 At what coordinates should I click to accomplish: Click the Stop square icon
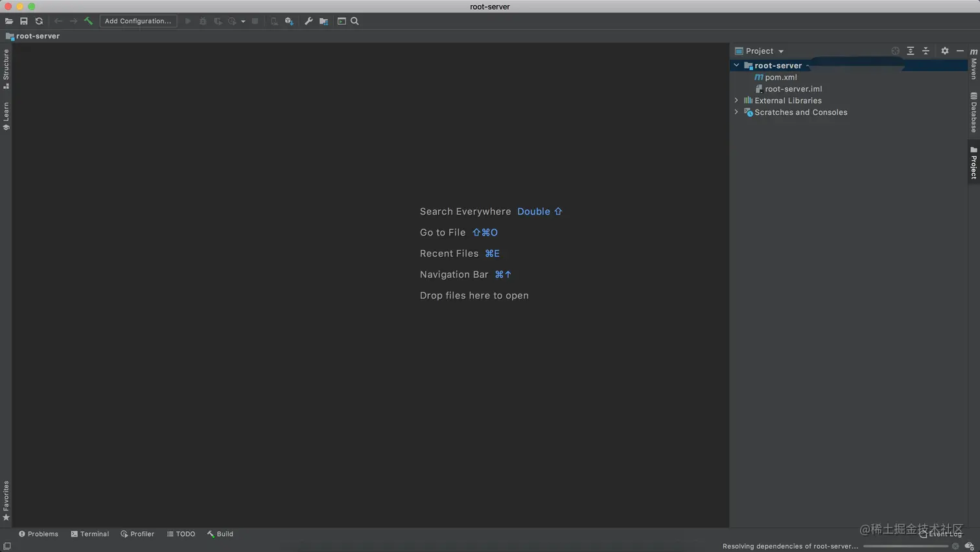pos(255,21)
